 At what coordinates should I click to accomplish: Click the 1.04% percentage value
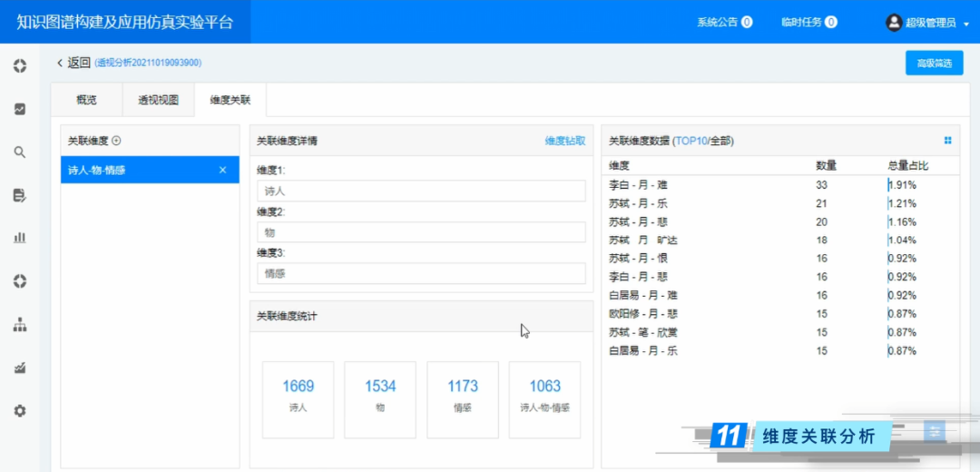(903, 240)
